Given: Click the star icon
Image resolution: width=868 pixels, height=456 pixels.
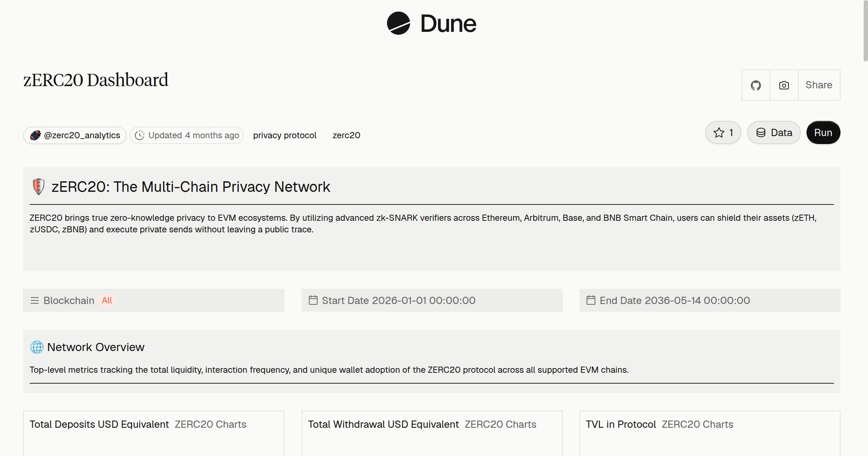Looking at the screenshot, I should point(719,132).
